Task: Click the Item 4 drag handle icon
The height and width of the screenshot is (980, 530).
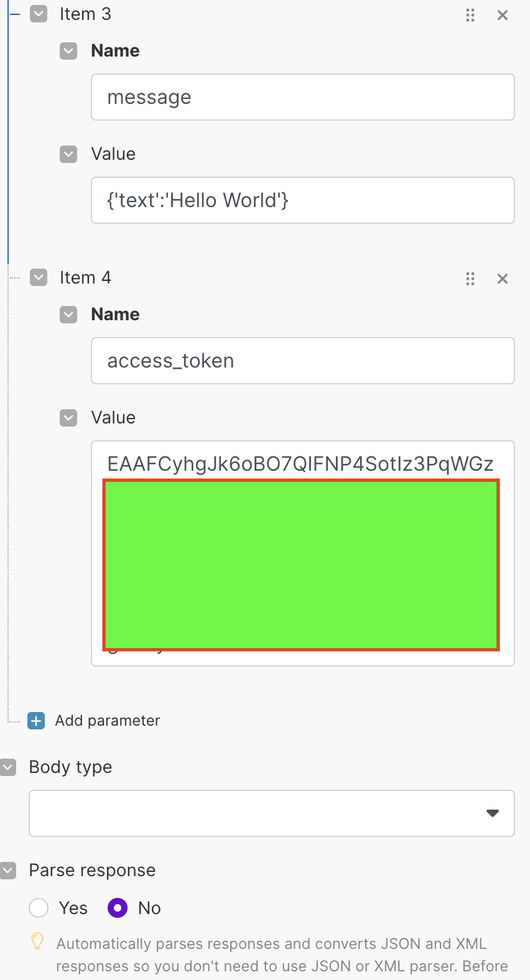Action: point(470,279)
